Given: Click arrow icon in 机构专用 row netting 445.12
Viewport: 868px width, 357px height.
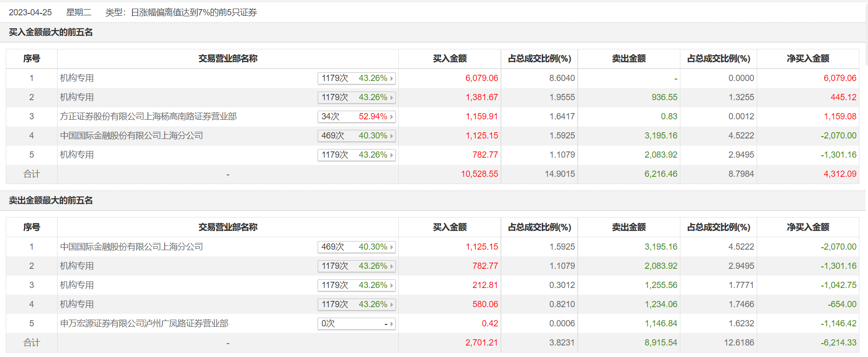Looking at the screenshot, I should coord(392,98).
